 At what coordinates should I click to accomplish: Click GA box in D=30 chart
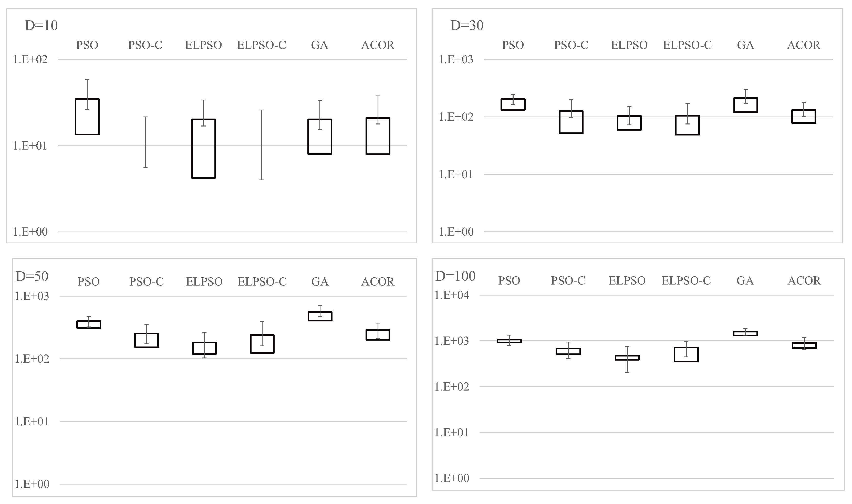[x=745, y=105]
